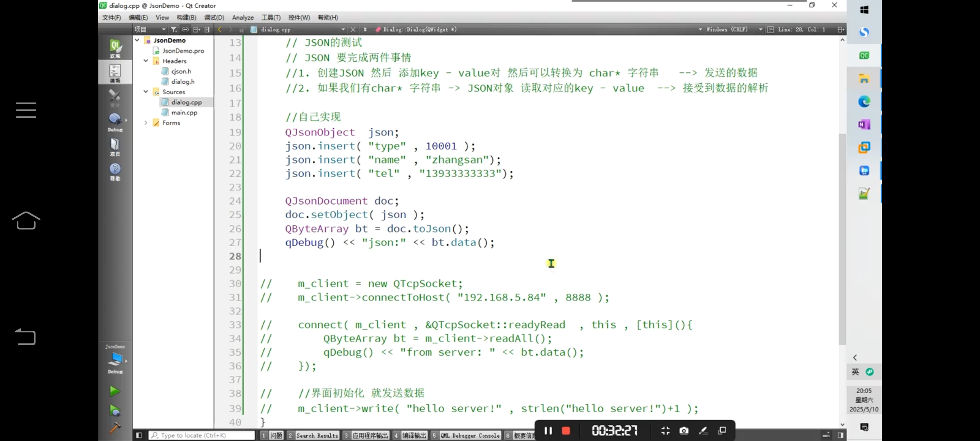The width and height of the screenshot is (980, 441).
Task: Toggle synchronize-with-editor link icon
Action: (185, 29)
